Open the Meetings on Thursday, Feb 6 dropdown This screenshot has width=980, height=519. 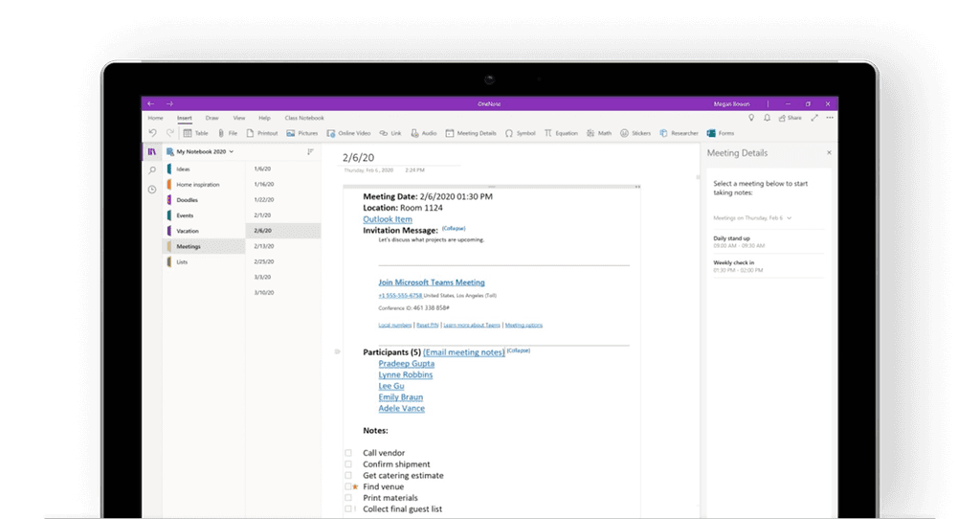point(752,218)
